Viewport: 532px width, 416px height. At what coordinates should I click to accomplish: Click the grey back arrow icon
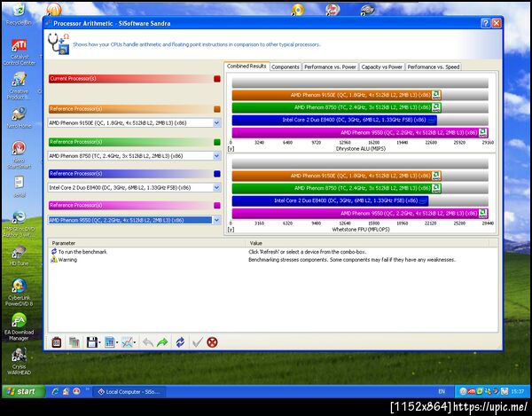click(x=147, y=342)
